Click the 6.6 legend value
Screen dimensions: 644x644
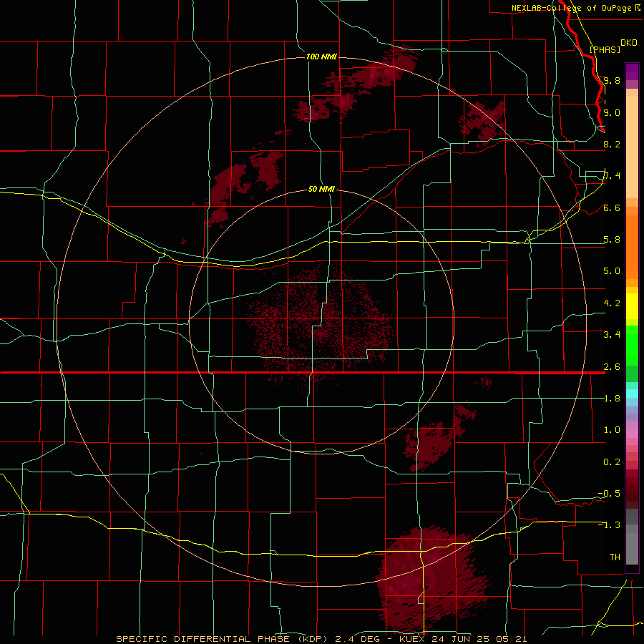612,208
